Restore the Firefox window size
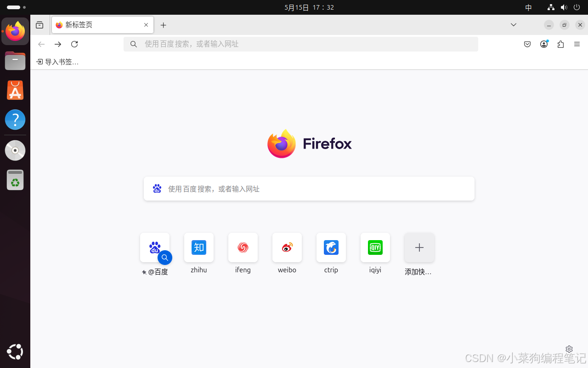The width and height of the screenshot is (588, 368). [x=565, y=25]
